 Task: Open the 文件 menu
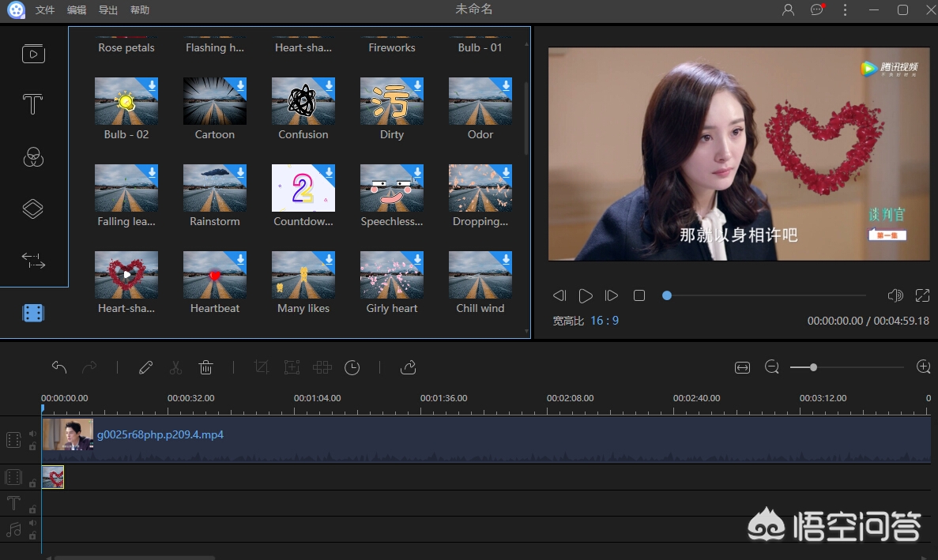tap(45, 10)
